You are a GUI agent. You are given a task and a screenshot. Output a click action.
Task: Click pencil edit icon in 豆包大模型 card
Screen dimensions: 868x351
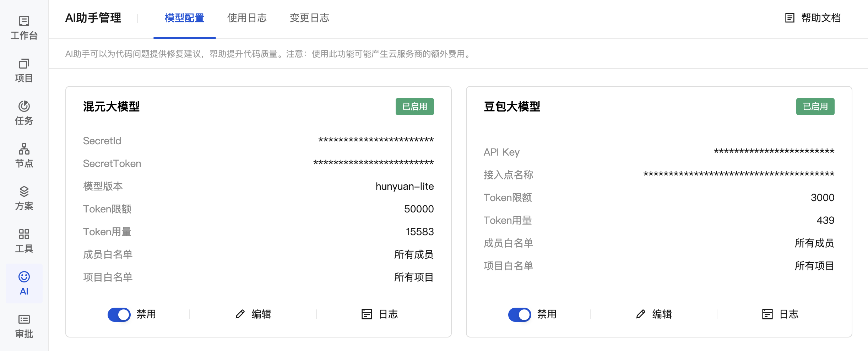[x=641, y=314]
